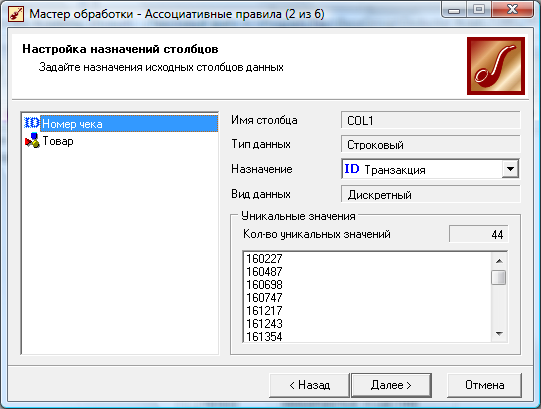Click the Кол-во уникальных значений label
The height and width of the screenshot is (409, 541).
pyautogui.click(x=317, y=234)
